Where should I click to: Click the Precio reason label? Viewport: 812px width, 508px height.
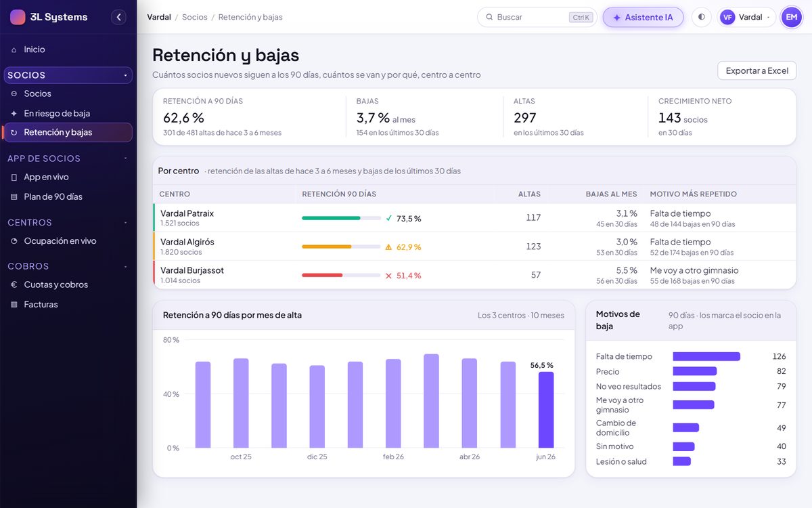[608, 372]
